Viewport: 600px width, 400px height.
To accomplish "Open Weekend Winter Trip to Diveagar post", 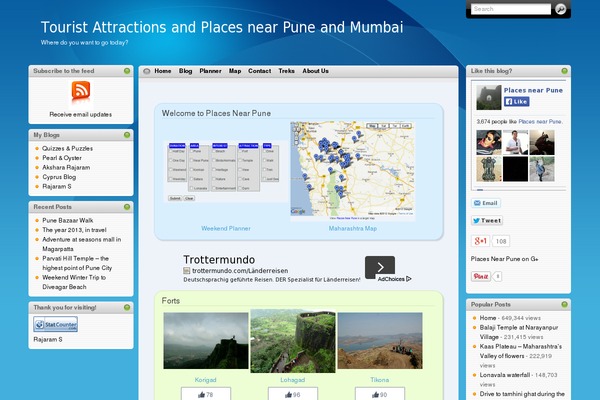I will click(74, 282).
